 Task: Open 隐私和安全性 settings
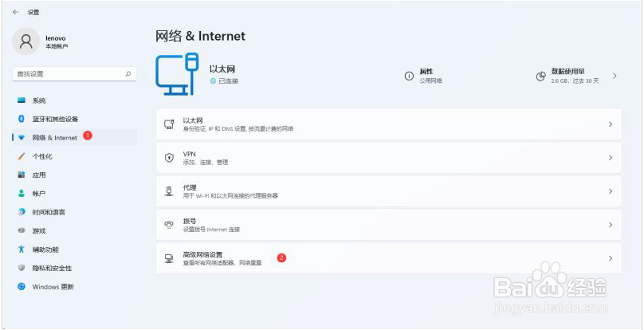coord(74,268)
